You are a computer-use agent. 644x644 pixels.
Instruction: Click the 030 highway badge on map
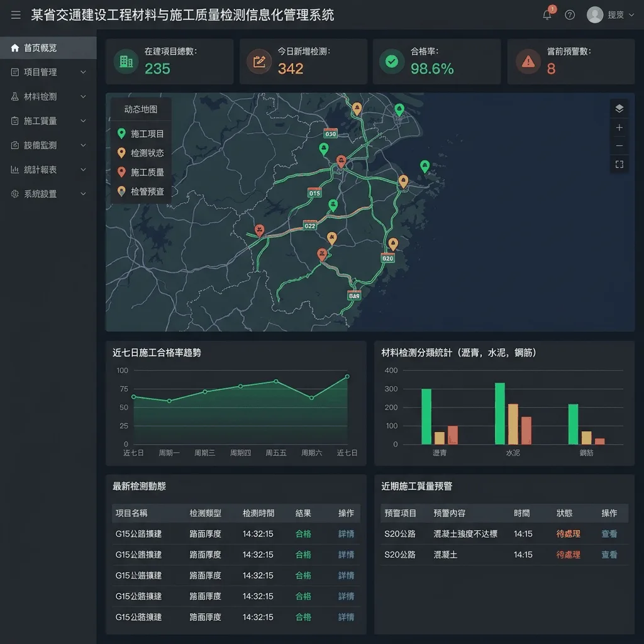331,133
